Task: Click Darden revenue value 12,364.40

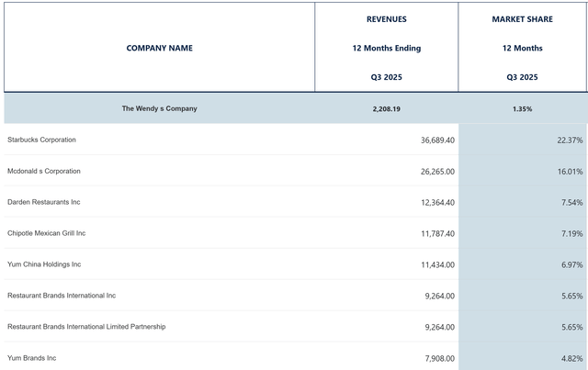Action: [437, 203]
